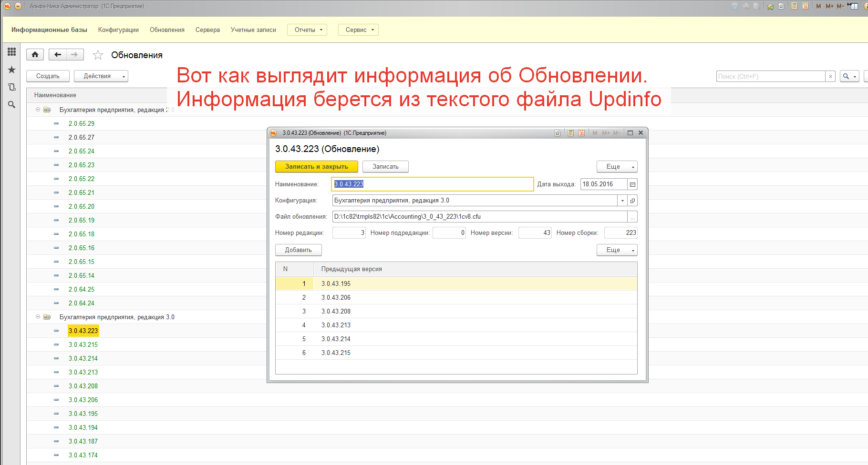Viewport: 868px width, 465px height.
Task: Open the Действия dropdown button
Action: coord(101,76)
